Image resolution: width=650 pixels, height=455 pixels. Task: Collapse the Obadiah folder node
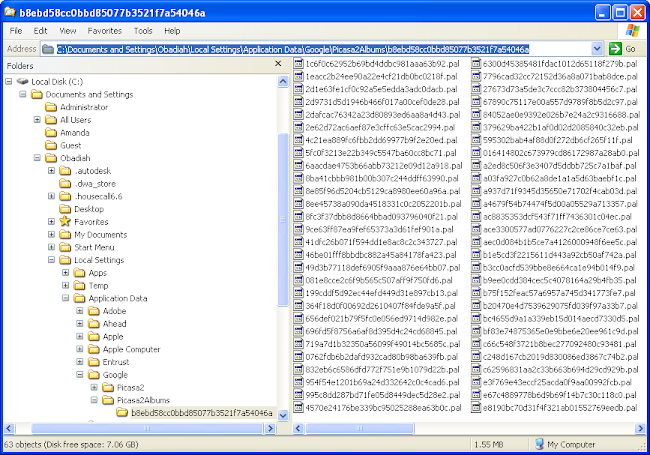click(37, 158)
